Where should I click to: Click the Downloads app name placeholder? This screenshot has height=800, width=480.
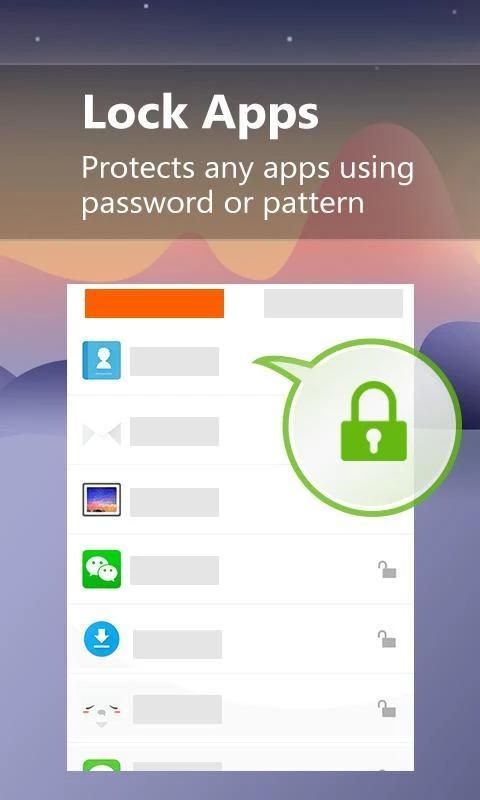click(x=178, y=644)
